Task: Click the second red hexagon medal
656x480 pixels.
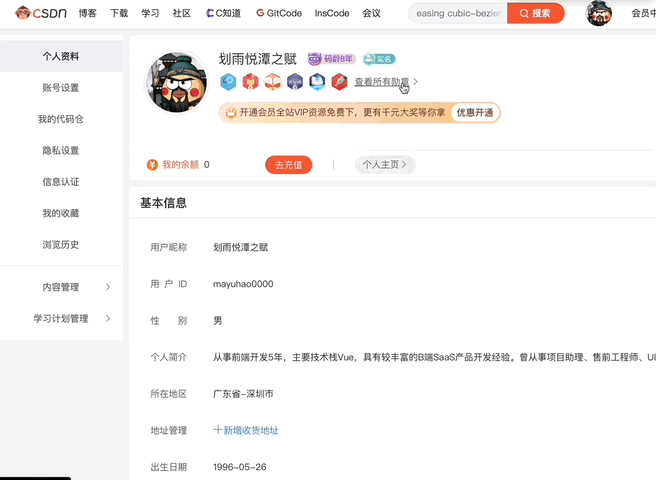Action: (250, 82)
